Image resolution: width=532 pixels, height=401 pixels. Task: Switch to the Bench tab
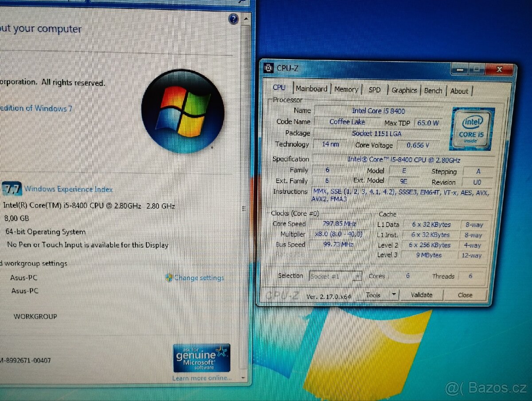click(433, 90)
